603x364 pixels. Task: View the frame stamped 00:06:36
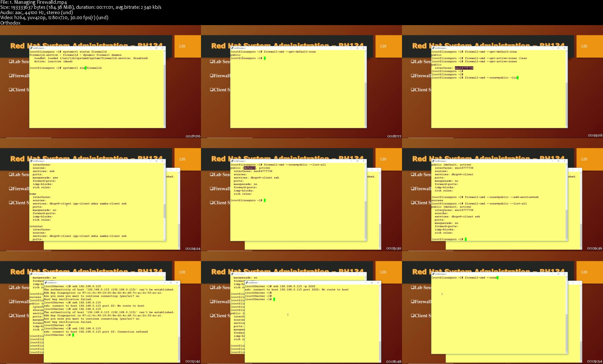point(503,195)
